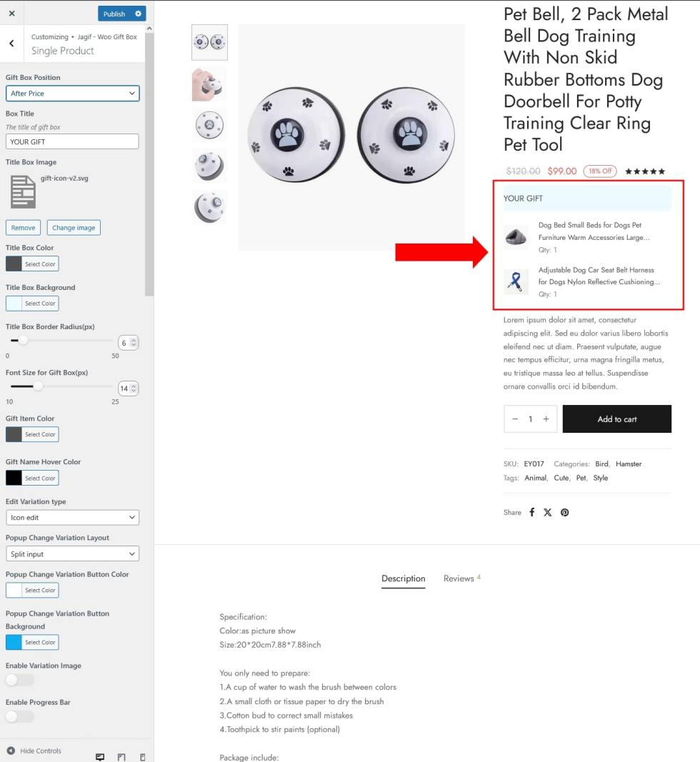This screenshot has height=762, width=700.
Task: Close the Customizer with the X icon
Action: pos(11,14)
